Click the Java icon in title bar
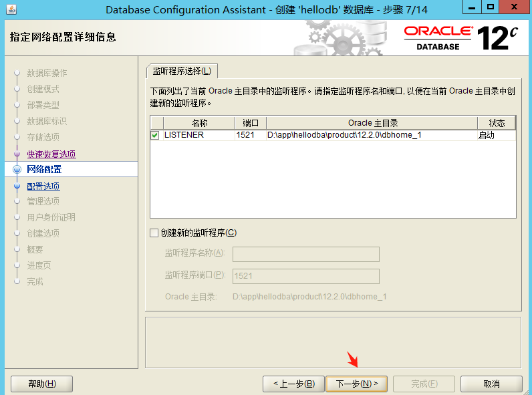The image size is (532, 395). (11, 9)
